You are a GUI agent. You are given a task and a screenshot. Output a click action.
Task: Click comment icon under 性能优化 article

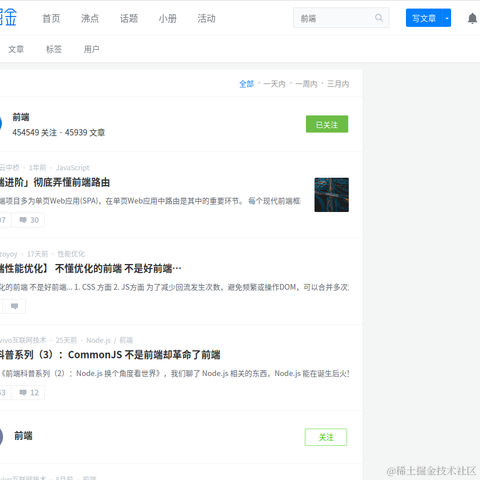point(14,306)
